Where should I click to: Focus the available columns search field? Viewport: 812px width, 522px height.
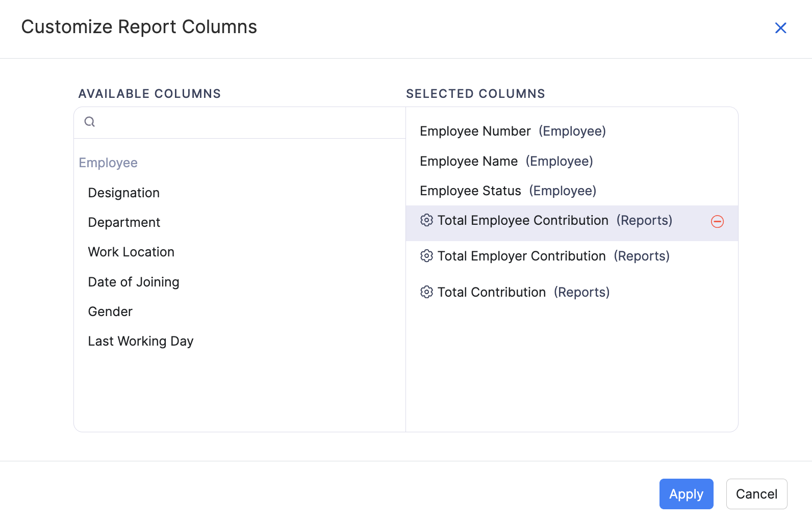[240, 122]
